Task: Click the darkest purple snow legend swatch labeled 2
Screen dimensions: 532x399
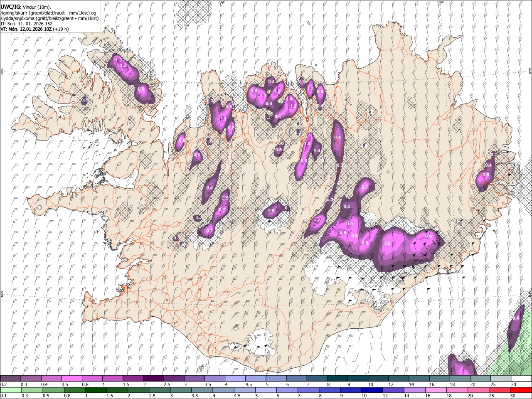Action: (x=153, y=379)
